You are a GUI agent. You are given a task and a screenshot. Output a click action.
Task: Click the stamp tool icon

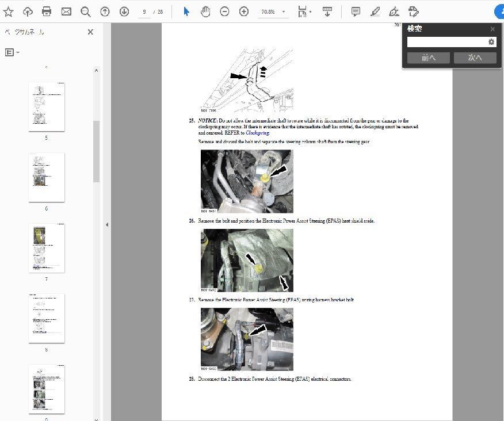point(413,12)
